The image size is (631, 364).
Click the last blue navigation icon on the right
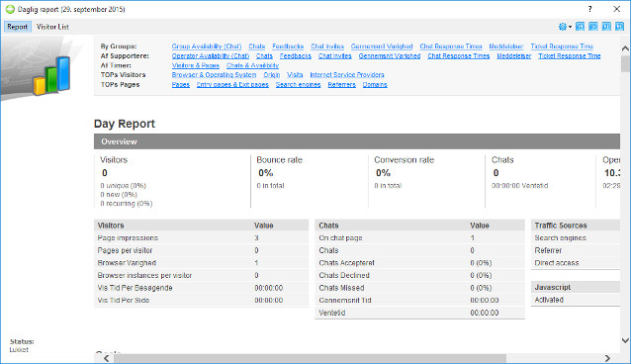(619, 27)
